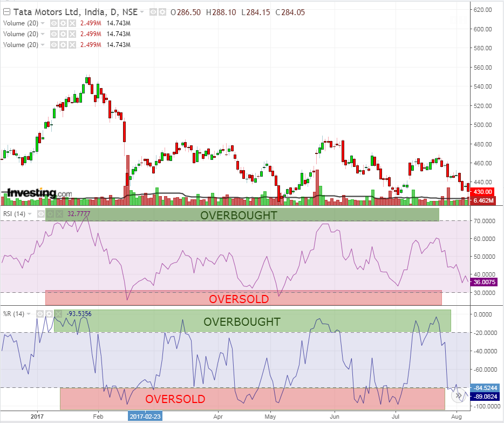
Task: Toggle RSI (14) visibility eye icon
Action: [x=41, y=214]
